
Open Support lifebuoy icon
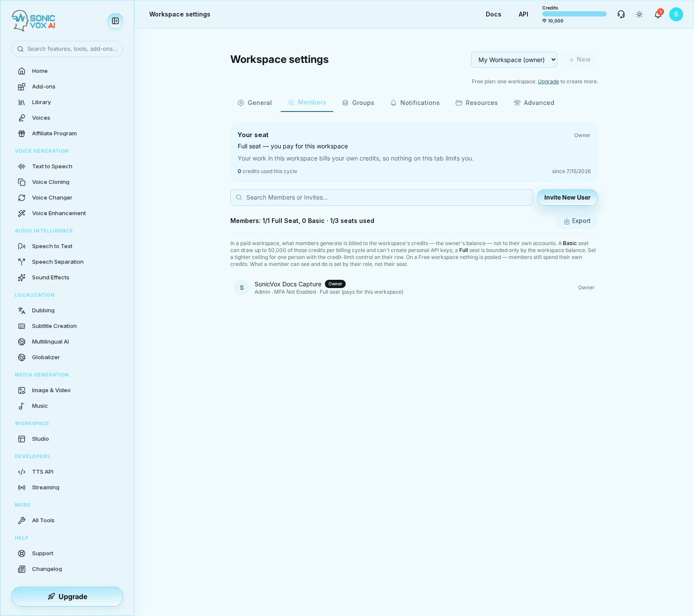(22, 554)
